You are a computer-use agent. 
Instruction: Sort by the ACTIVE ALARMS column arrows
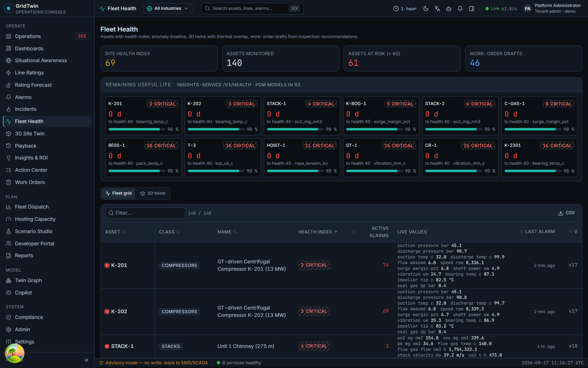(354, 232)
